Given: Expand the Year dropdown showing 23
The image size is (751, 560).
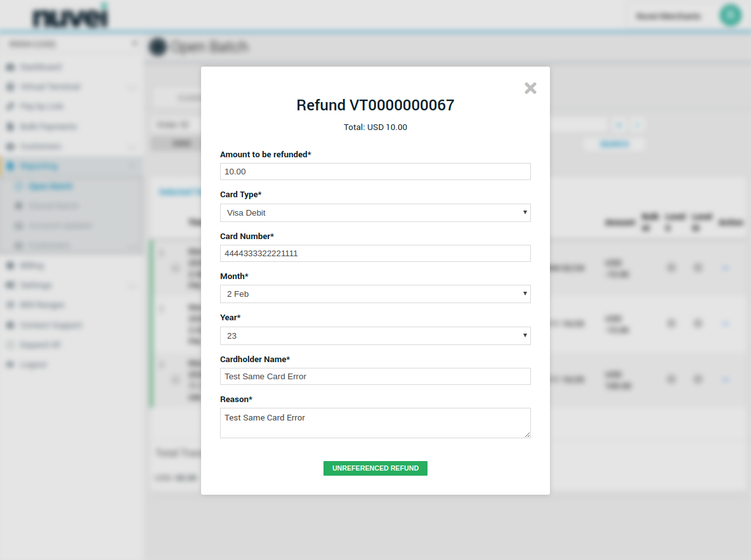Looking at the screenshot, I should pos(375,336).
